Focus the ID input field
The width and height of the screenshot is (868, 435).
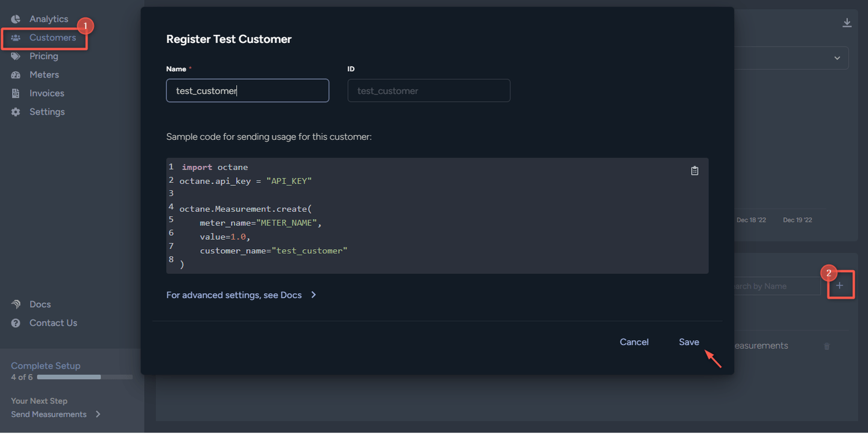(x=429, y=90)
